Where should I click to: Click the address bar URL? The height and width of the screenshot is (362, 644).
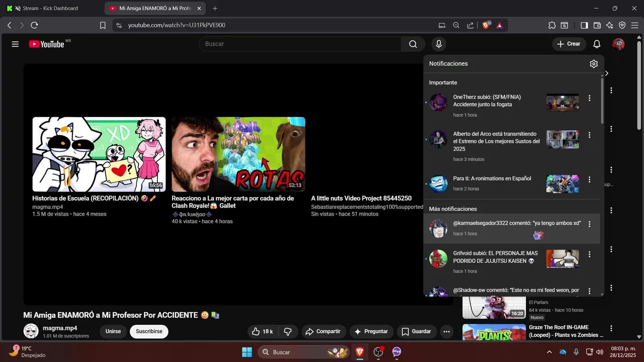tap(177, 25)
